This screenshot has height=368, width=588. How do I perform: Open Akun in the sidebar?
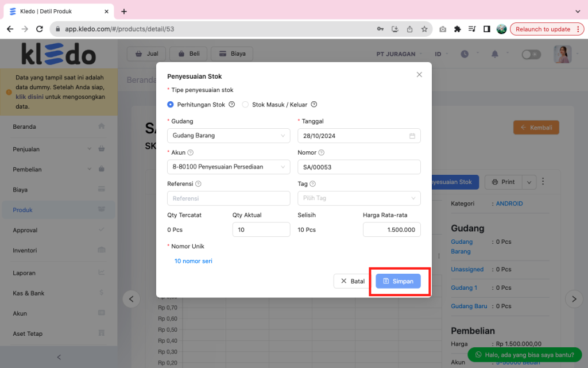point(59,313)
